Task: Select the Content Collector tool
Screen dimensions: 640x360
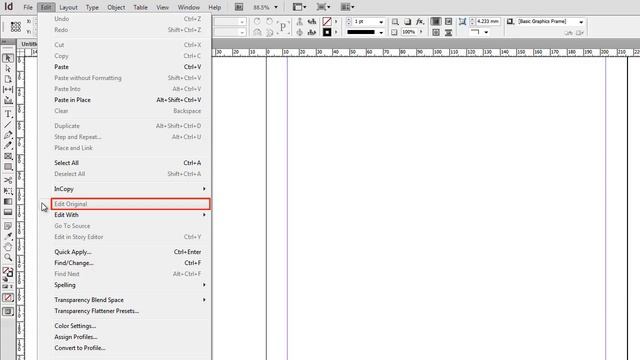Action: (8, 100)
